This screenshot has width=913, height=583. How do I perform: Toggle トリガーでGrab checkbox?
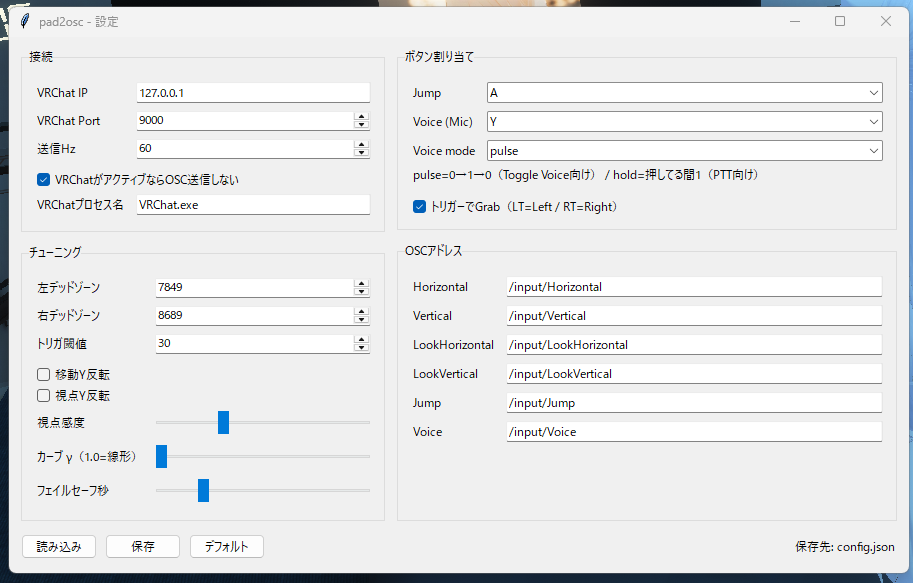pos(420,207)
